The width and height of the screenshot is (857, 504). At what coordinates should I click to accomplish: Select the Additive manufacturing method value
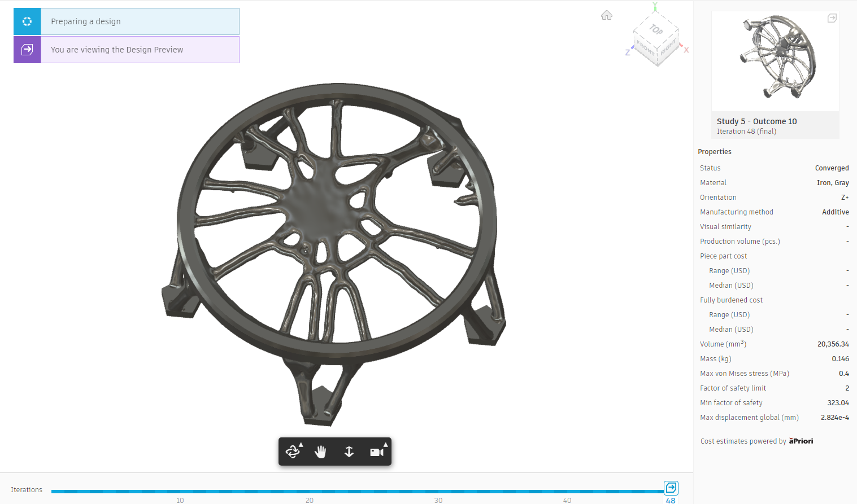click(x=836, y=212)
